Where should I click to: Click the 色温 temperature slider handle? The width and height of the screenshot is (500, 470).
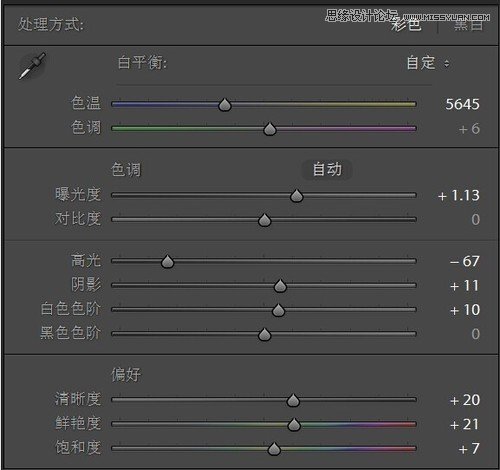point(225,105)
